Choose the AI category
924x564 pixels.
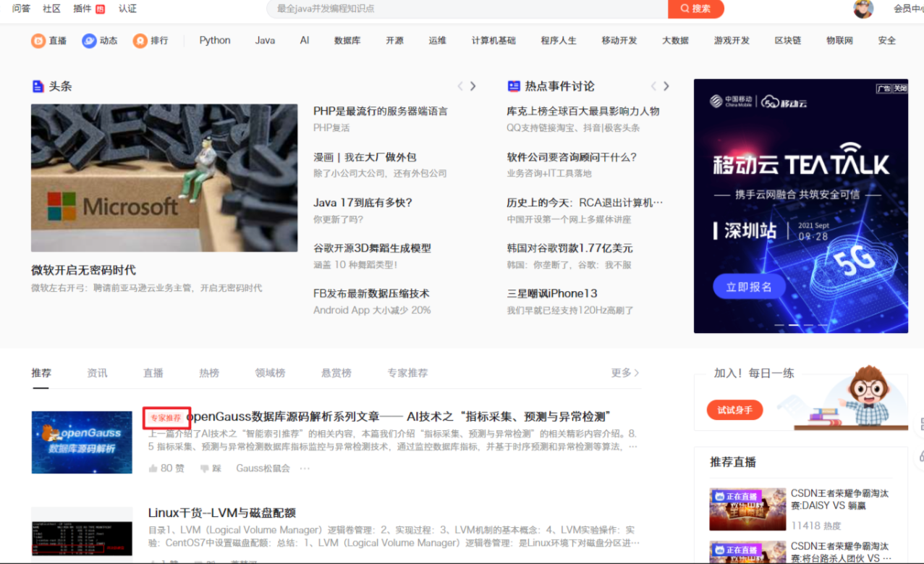click(305, 41)
